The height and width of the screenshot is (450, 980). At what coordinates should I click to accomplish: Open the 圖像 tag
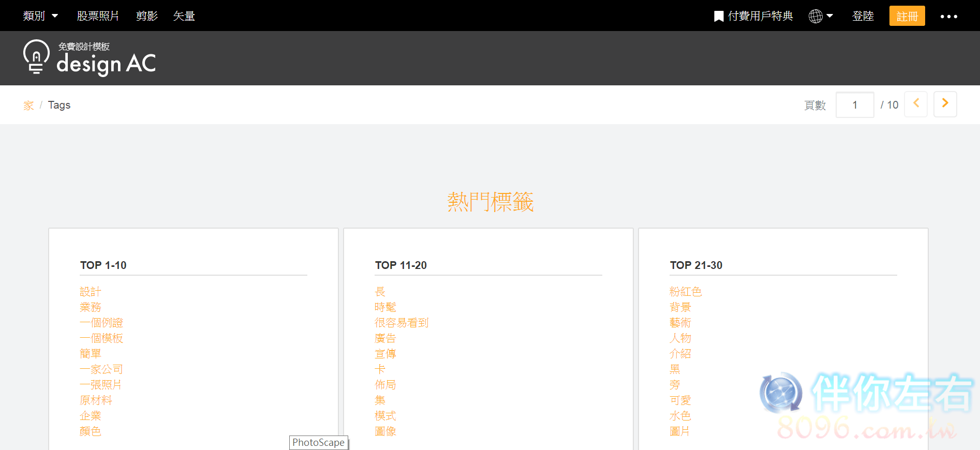point(385,431)
